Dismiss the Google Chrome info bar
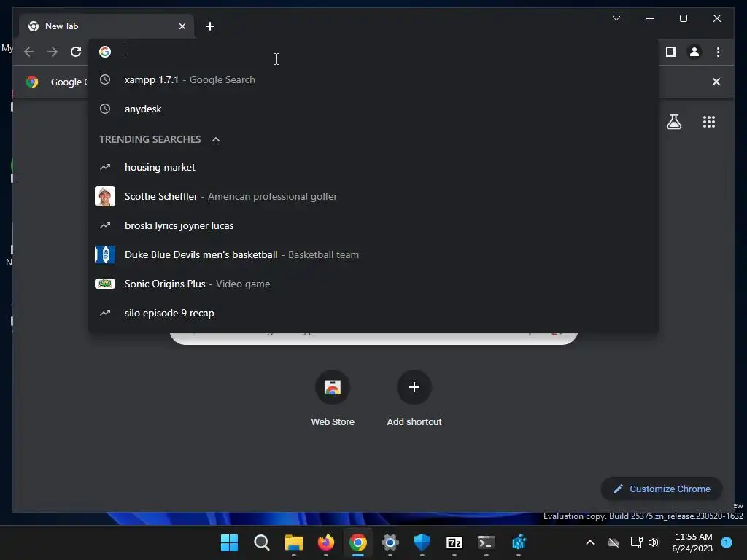747x560 pixels. point(716,82)
